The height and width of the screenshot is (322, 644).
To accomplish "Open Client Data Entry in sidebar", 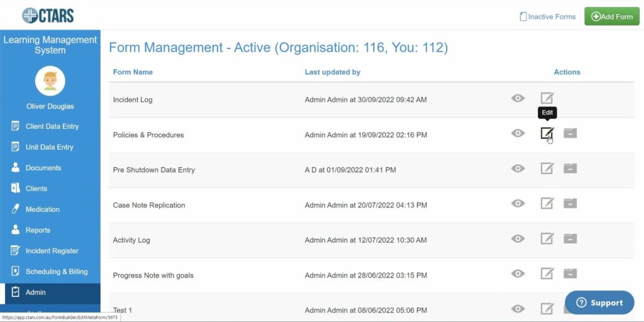I will point(52,126).
